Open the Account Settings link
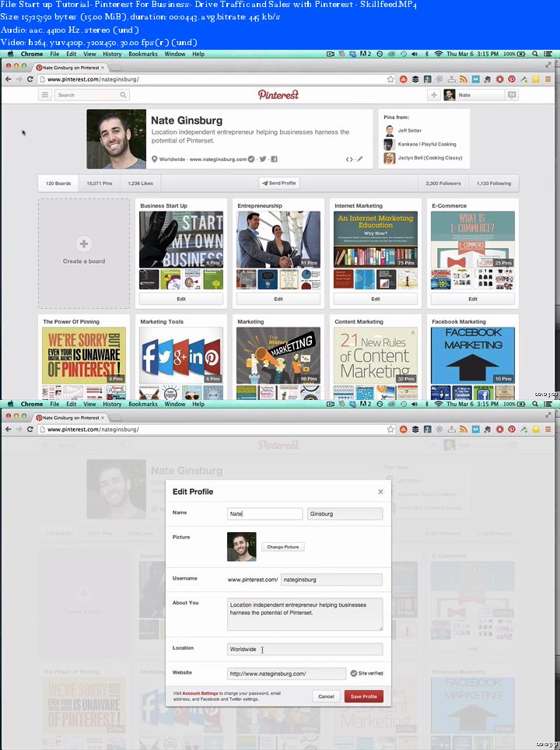 tap(200, 693)
